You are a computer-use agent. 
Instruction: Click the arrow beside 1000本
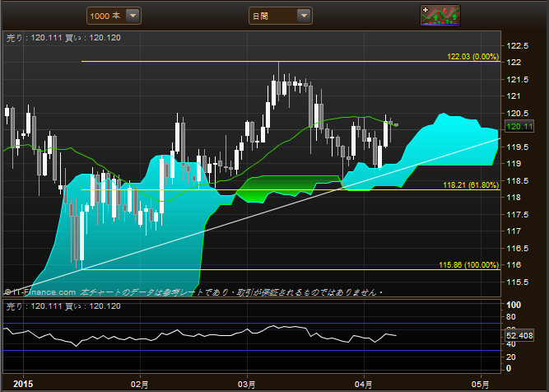133,16
